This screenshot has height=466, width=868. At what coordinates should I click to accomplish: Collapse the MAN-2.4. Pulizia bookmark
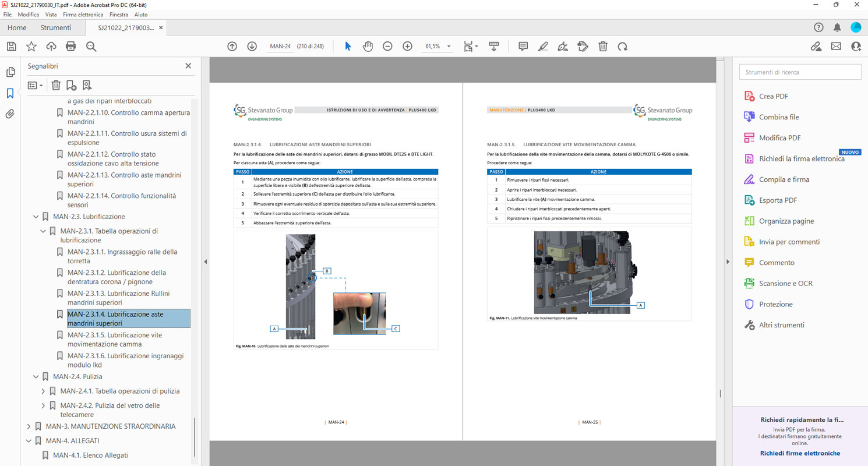tap(36, 377)
